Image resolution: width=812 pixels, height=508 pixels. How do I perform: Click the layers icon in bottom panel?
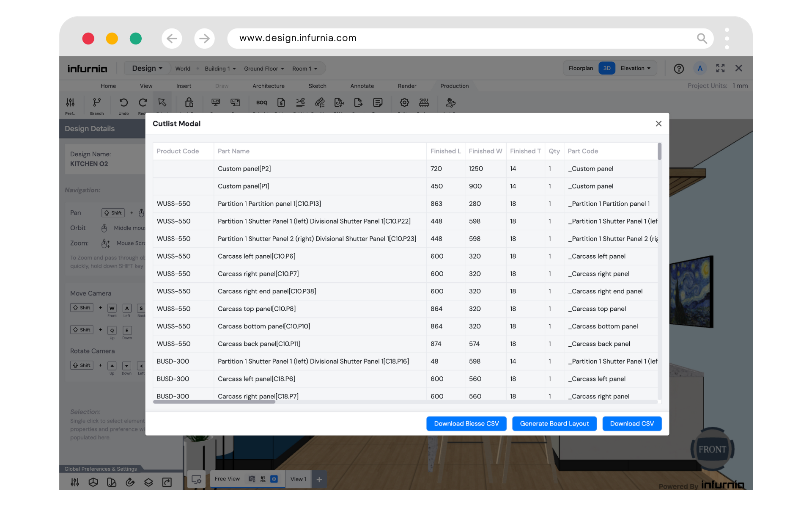(148, 482)
